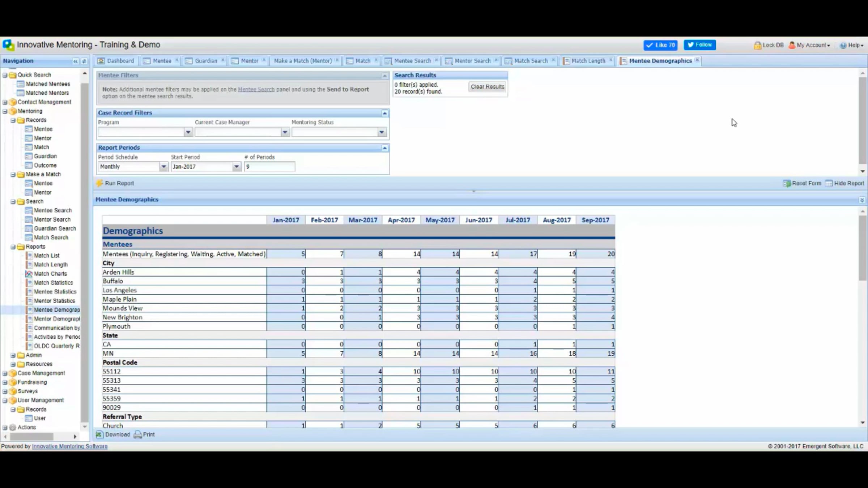
Task: Click the Lock DB padlock icon
Action: tap(757, 45)
